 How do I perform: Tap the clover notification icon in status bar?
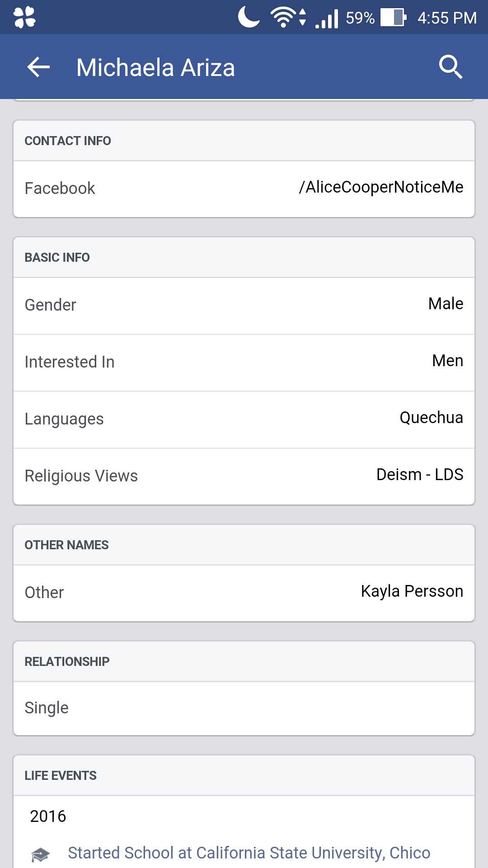click(24, 17)
